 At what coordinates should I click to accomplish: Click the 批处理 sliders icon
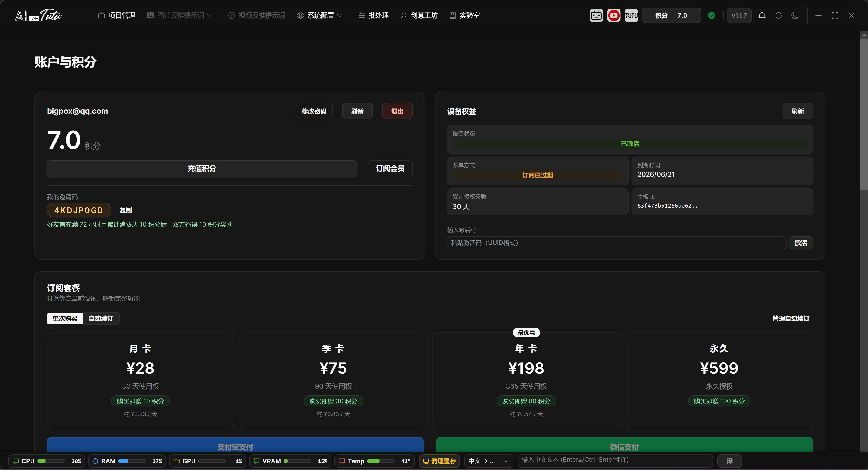[x=362, y=16]
